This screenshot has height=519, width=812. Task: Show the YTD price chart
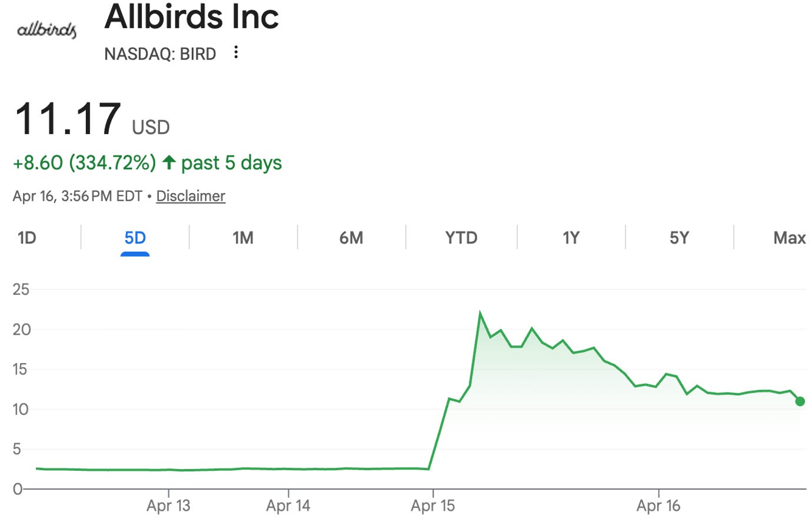(461, 238)
